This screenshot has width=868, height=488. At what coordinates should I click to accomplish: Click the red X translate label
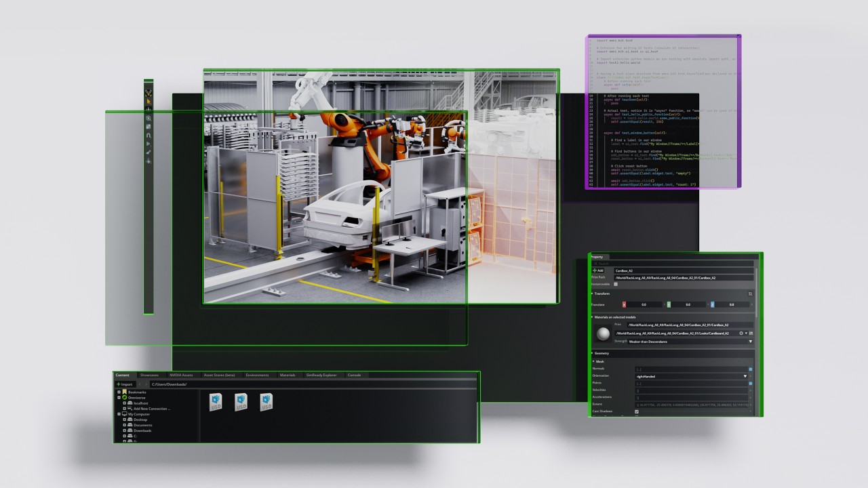pyautogui.click(x=624, y=305)
